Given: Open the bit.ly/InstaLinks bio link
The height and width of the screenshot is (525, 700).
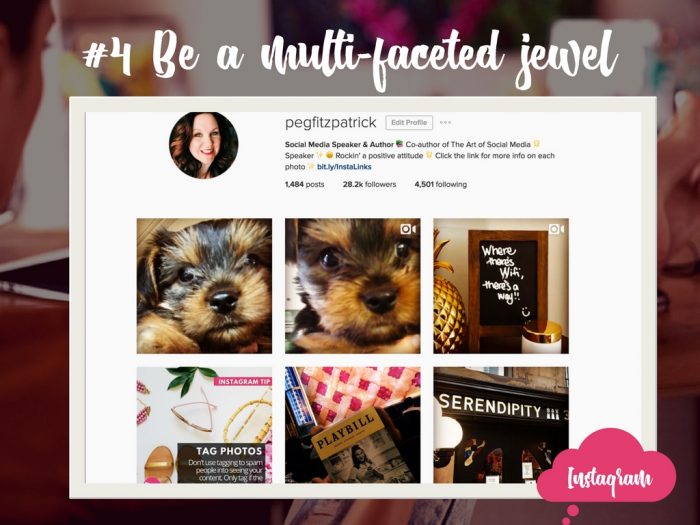Looking at the screenshot, I should pos(344,167).
